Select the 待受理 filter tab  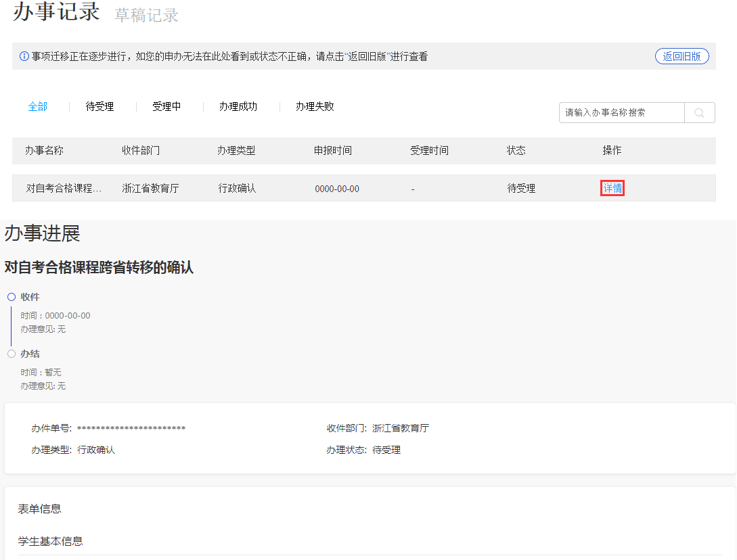coord(100,106)
